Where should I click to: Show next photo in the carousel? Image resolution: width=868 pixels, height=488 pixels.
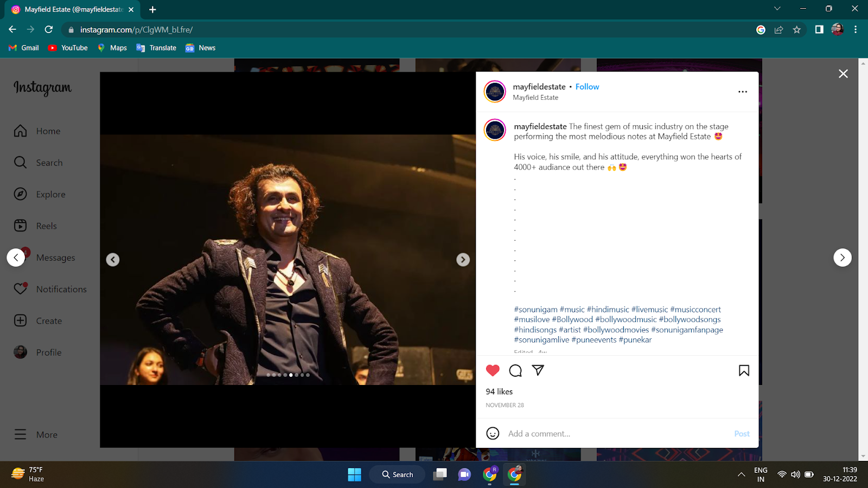pyautogui.click(x=463, y=260)
